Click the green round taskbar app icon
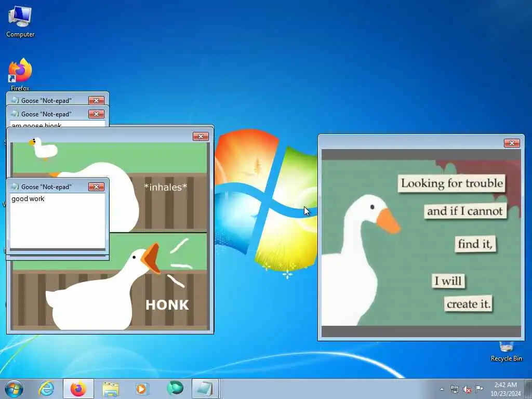This screenshot has width=532, height=399. [175, 388]
